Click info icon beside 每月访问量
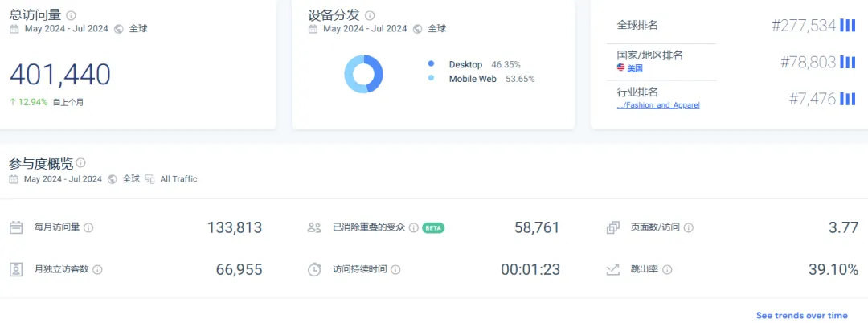 [x=88, y=228]
